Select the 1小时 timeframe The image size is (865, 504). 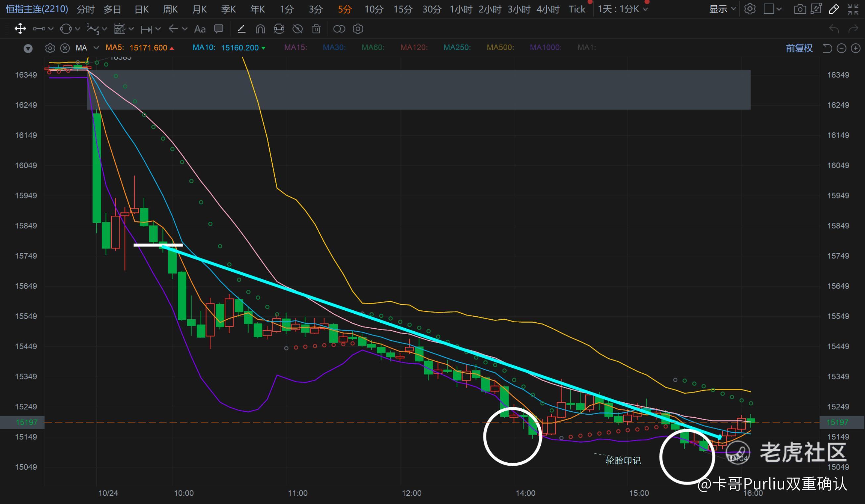coord(461,9)
